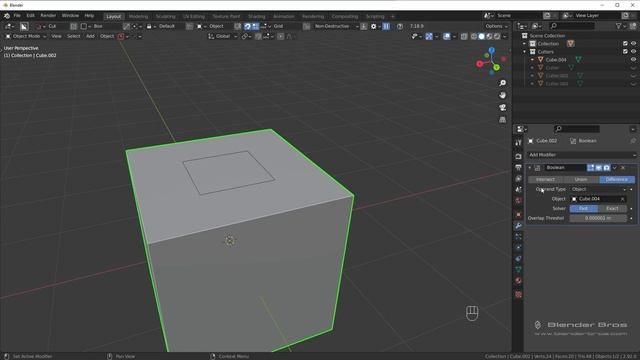Viewport: 640px width, 360px height.
Task: Open the Window menu
Action: [70, 16]
